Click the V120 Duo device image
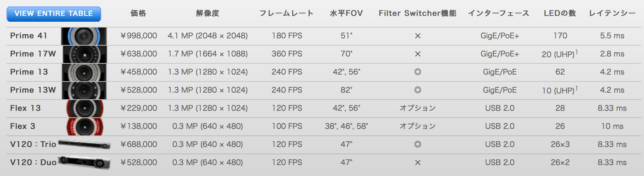This screenshot has height=176, width=644. (84, 163)
